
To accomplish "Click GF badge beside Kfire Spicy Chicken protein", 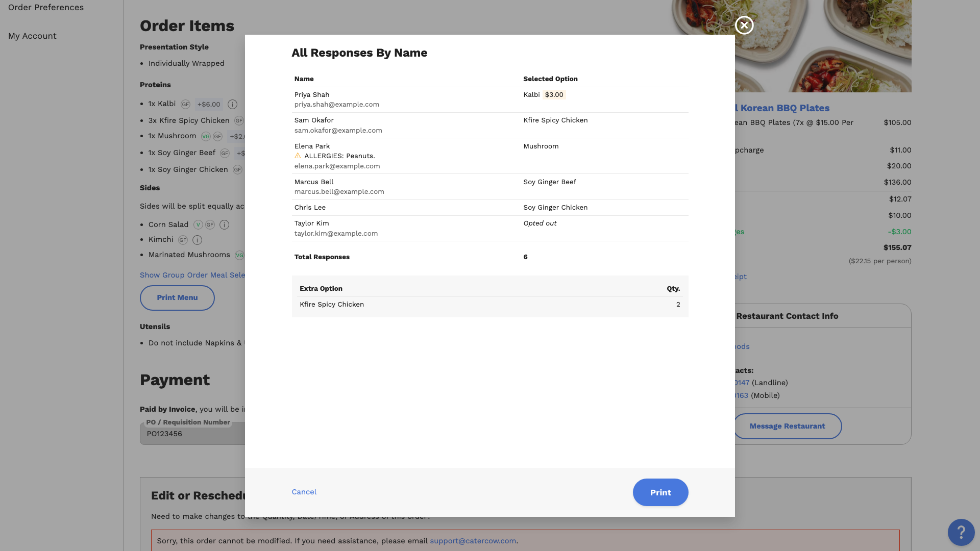I will tap(239, 121).
